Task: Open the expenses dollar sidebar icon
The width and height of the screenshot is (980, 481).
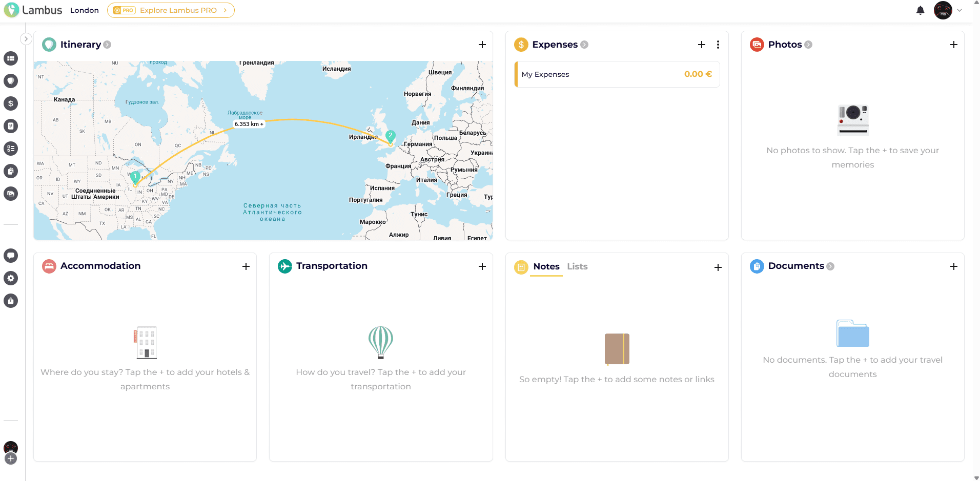Action: (x=11, y=103)
